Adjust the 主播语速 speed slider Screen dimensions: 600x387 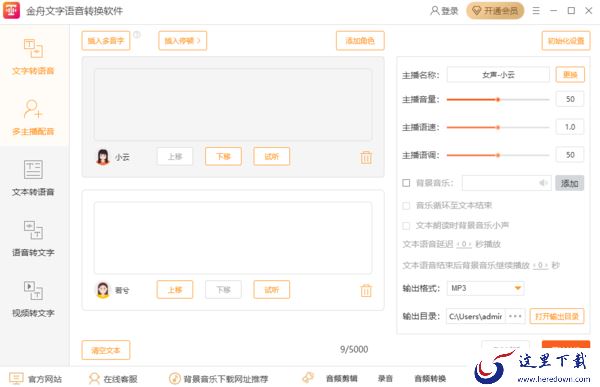tap(498, 127)
